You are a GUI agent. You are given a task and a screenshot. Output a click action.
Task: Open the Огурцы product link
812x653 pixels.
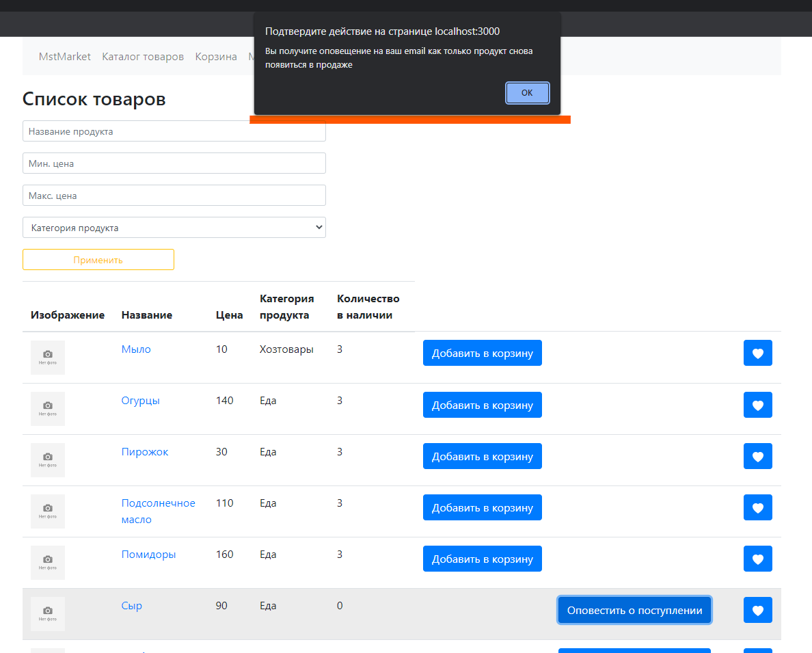point(140,401)
